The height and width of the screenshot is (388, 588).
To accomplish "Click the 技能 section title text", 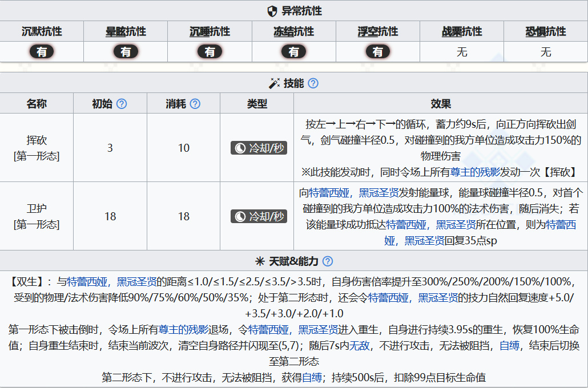I will [x=293, y=83].
